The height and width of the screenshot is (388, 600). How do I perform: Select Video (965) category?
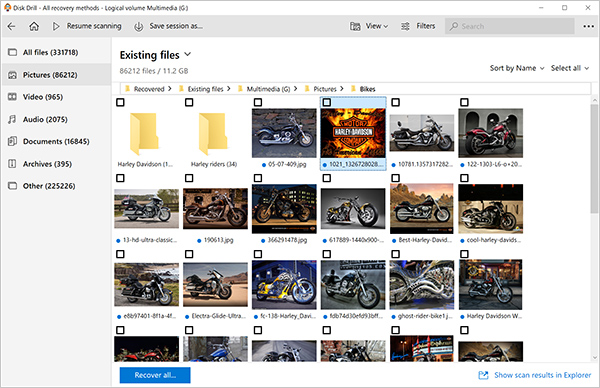click(56, 97)
